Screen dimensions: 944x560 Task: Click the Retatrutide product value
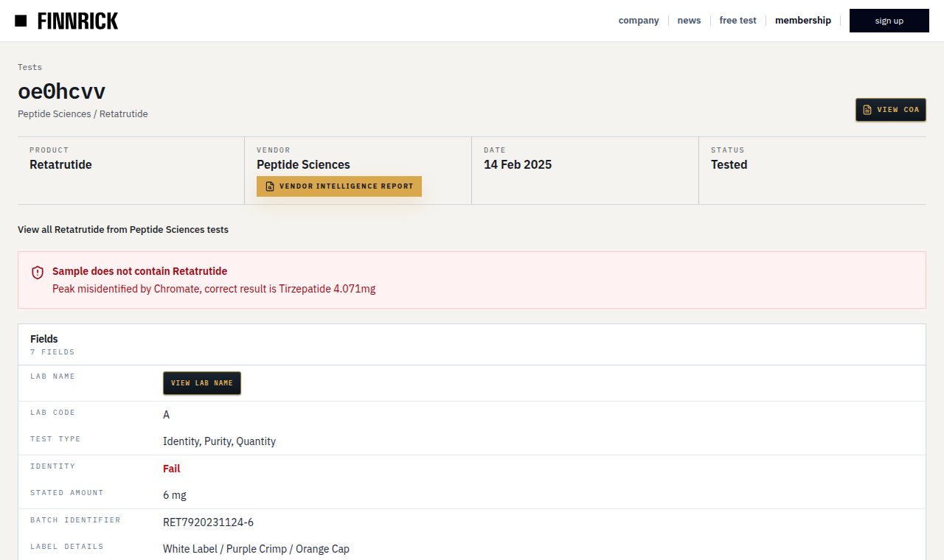60,165
